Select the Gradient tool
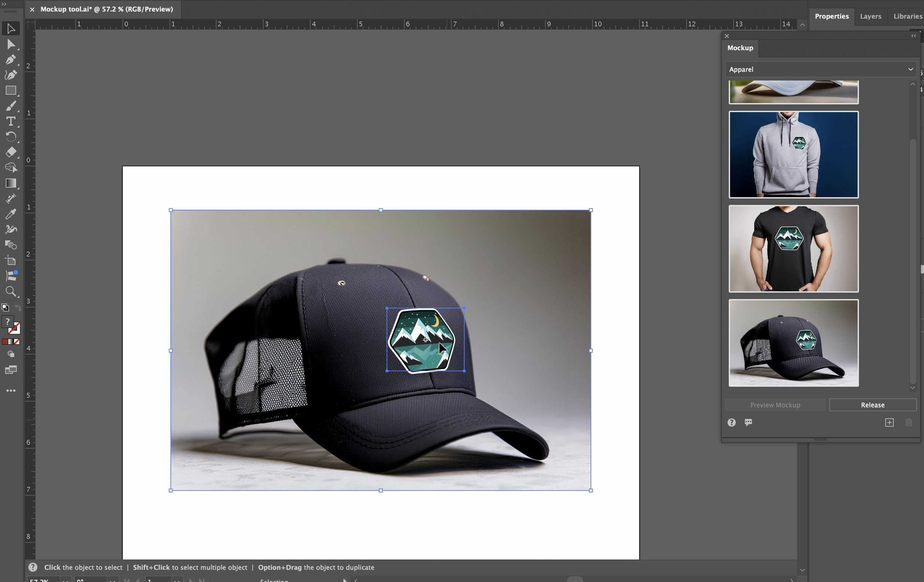The height and width of the screenshot is (582, 924). pos(11,183)
